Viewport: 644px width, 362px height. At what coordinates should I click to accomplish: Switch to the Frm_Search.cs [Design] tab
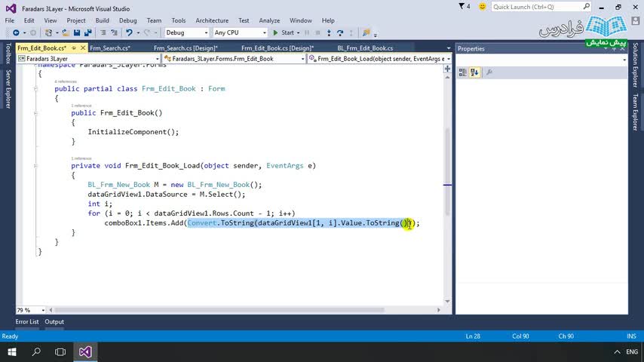coord(186,48)
